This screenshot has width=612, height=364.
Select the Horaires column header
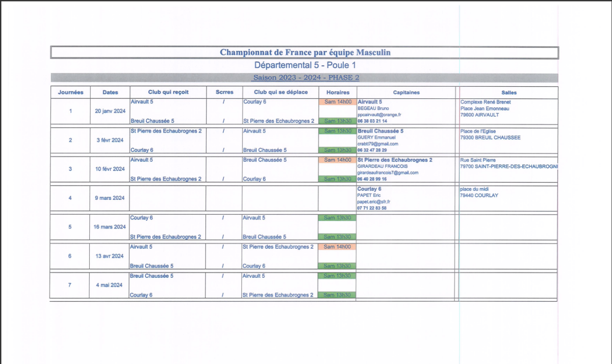click(x=338, y=92)
